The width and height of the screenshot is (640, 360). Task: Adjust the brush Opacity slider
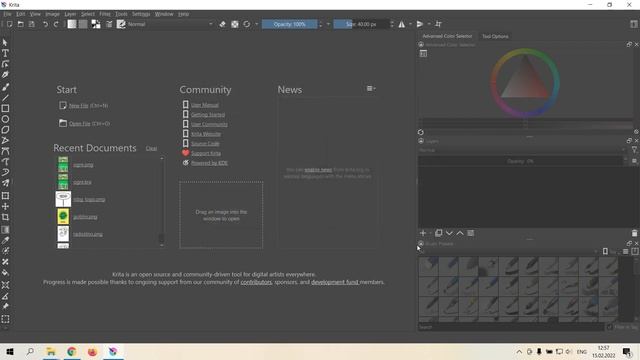tap(289, 24)
